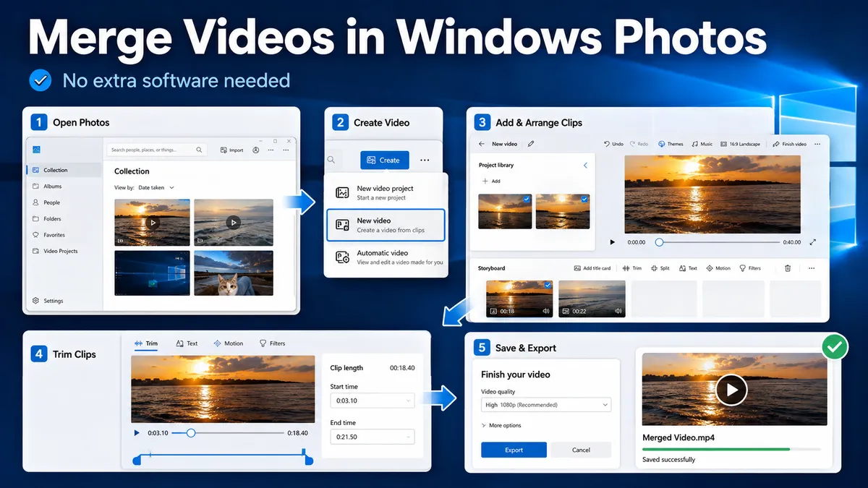Screen dimensions: 868x488
Task: Choose the New video menu entry
Action: (386, 225)
